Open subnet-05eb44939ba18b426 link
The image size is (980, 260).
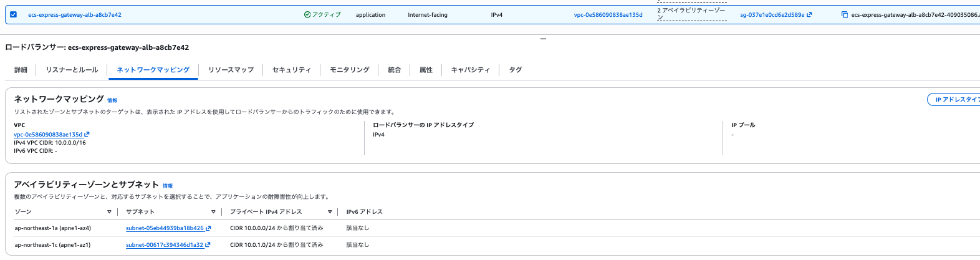click(x=165, y=228)
